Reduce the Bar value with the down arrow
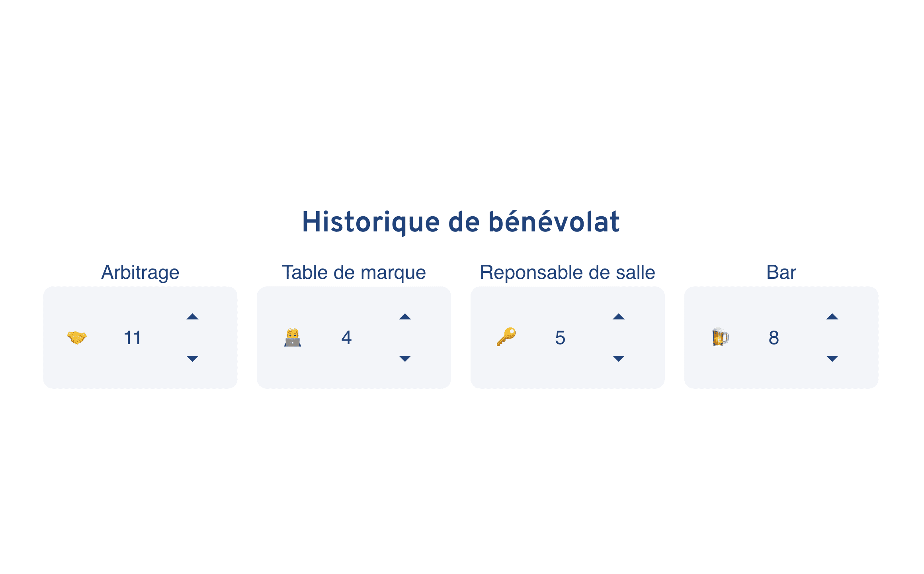This screenshot has width=924, height=574. click(832, 359)
